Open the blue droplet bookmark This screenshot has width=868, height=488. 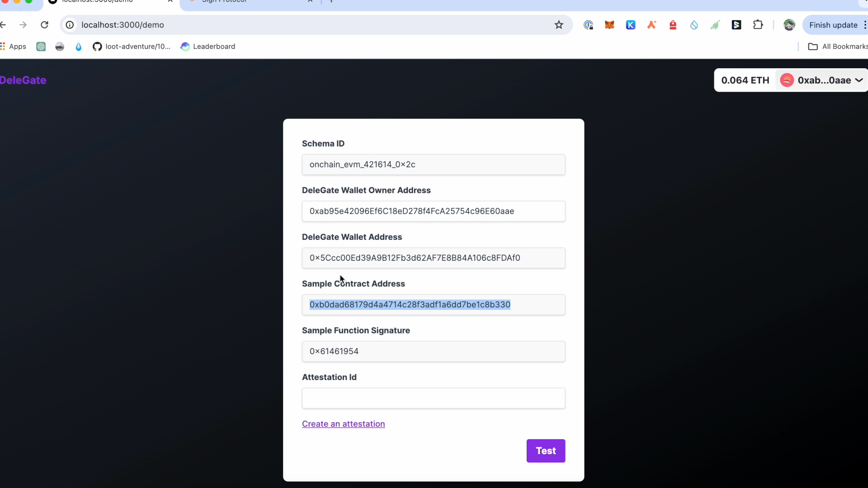pyautogui.click(x=79, y=47)
